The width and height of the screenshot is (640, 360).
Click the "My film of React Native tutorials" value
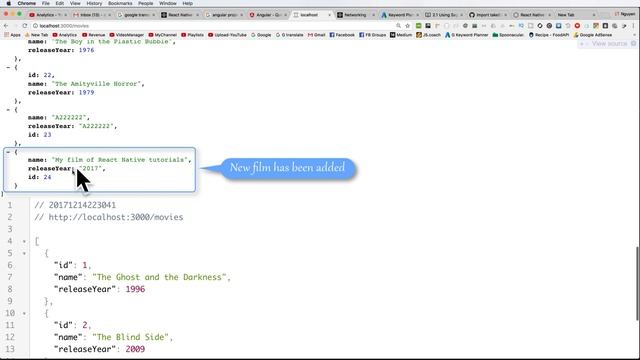[x=121, y=160]
